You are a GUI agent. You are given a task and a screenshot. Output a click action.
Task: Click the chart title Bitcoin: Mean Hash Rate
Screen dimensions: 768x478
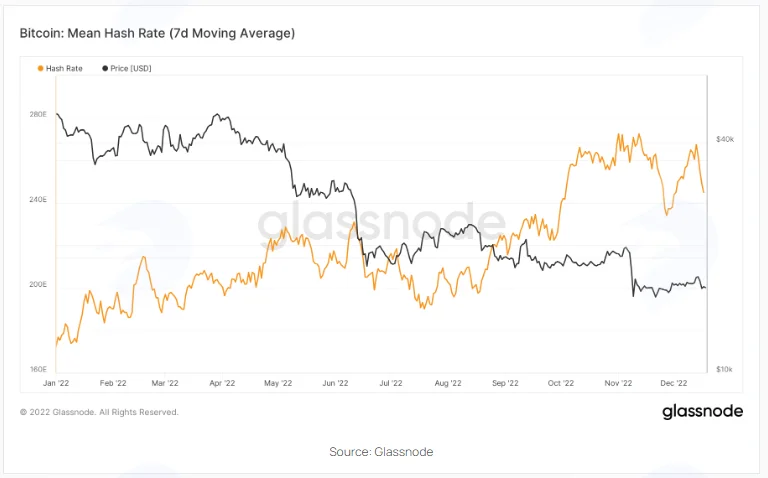[x=157, y=33]
